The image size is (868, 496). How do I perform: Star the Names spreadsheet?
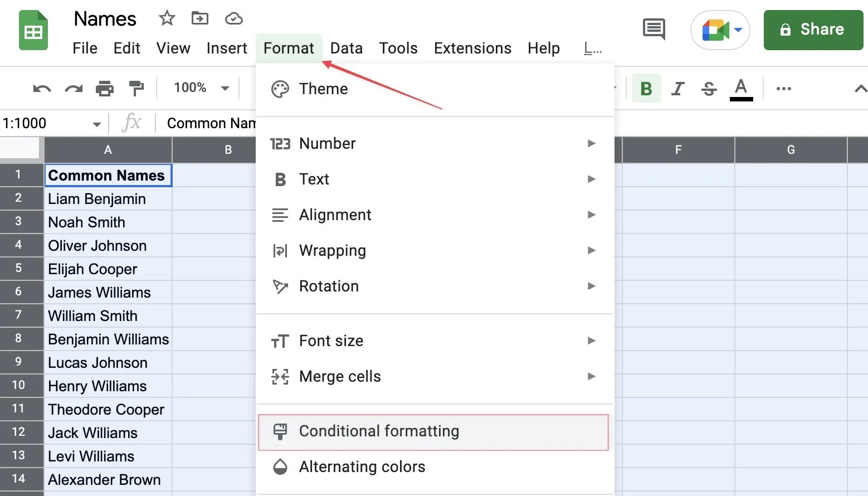point(166,18)
